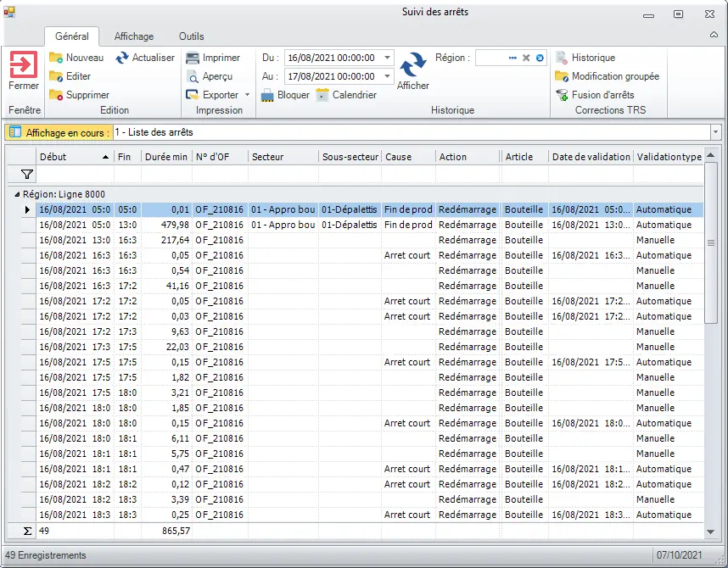728x568 pixels.
Task: Click the 07/10/2021 status bar date
Action: pyautogui.click(x=679, y=555)
